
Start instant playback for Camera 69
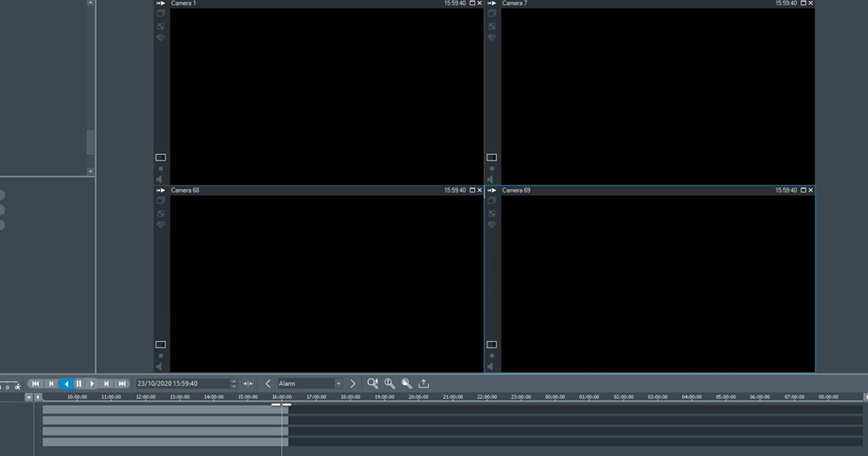point(491,190)
